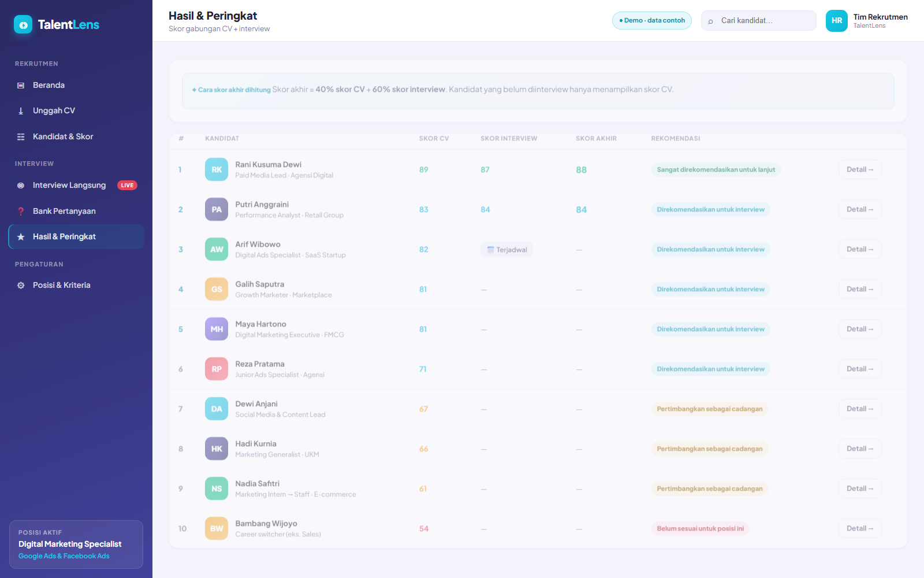The height and width of the screenshot is (578, 924).
Task: Click the SKOR CV column header
Action: click(x=434, y=139)
